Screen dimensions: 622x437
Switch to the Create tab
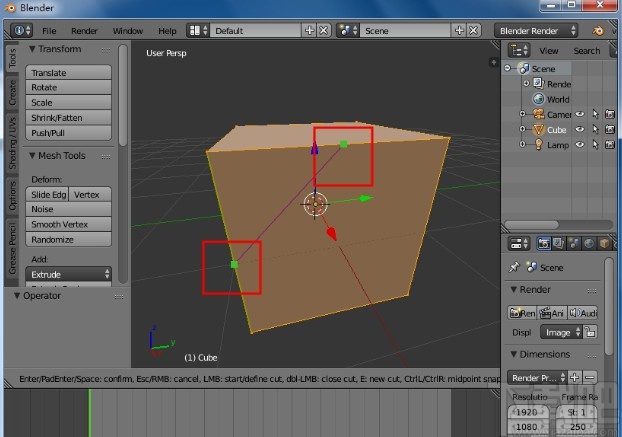pyautogui.click(x=12, y=93)
